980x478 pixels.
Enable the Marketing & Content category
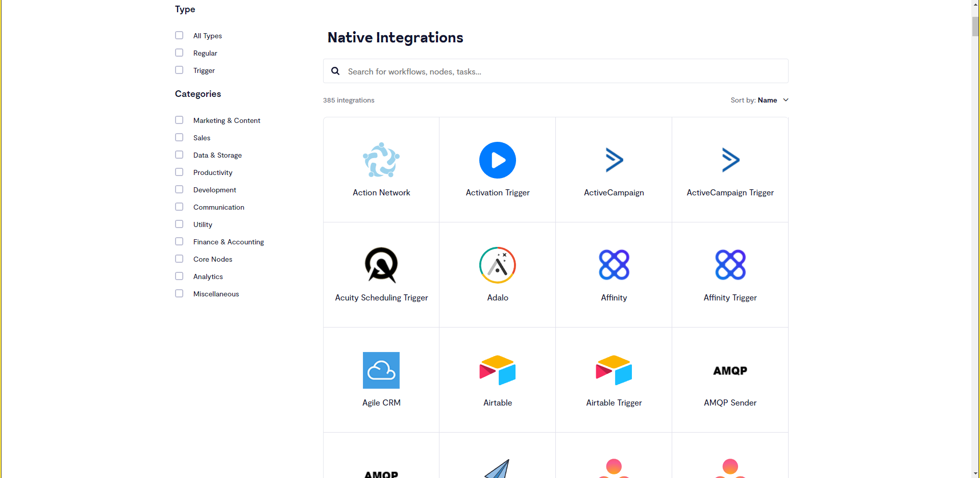[179, 120]
